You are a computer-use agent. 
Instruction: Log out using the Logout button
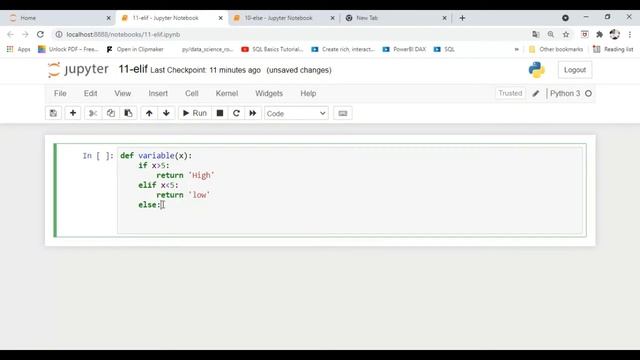coord(575,70)
